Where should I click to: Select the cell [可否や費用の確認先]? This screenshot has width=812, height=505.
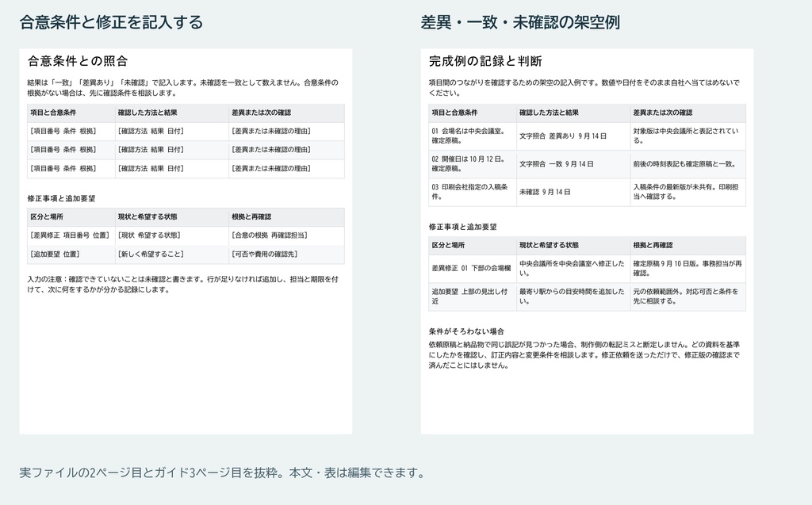click(286, 254)
